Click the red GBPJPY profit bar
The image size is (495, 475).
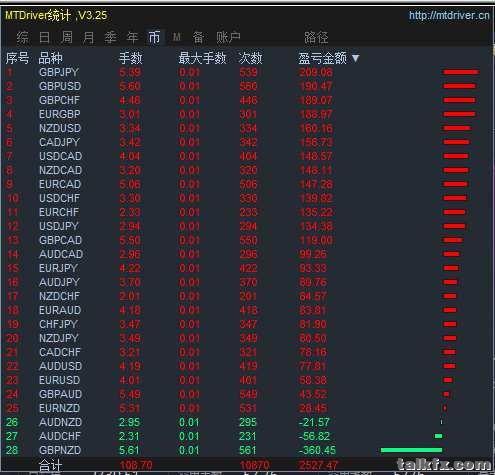pyautogui.click(x=461, y=72)
